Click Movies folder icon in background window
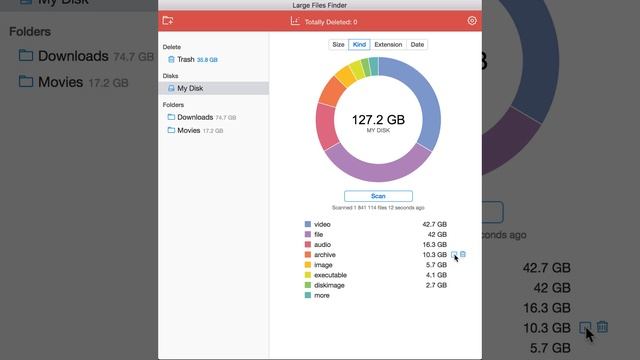 [26, 82]
